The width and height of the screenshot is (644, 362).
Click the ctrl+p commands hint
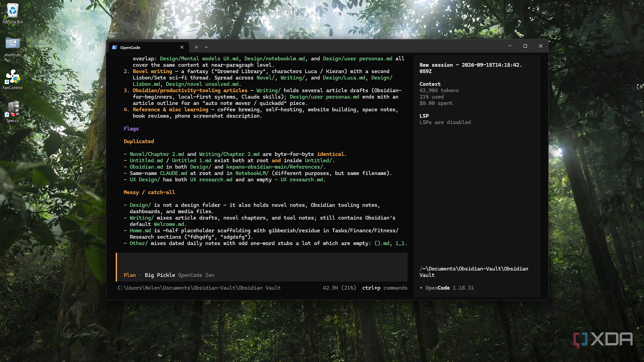pos(385,288)
